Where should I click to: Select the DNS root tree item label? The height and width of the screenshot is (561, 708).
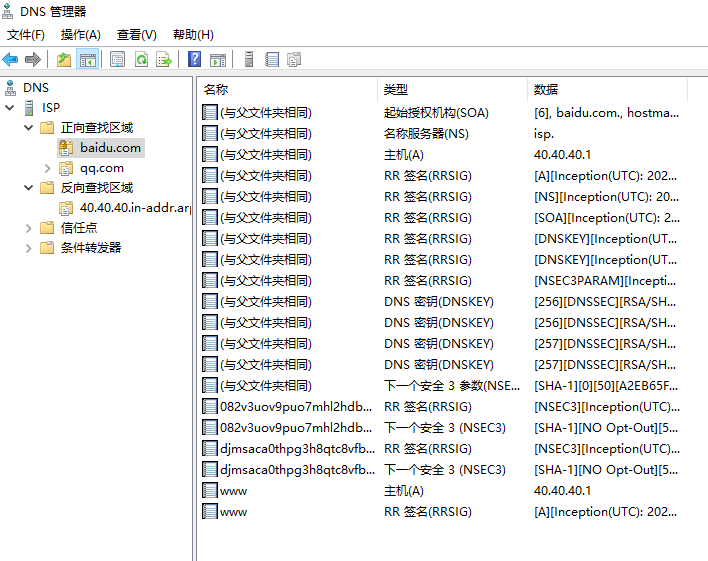point(36,88)
